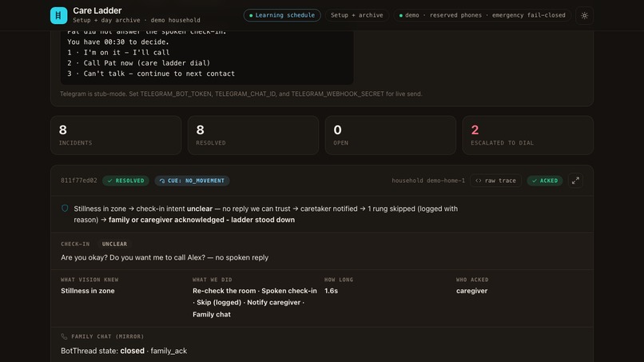The width and height of the screenshot is (644, 362).
Task: Click option 3 'Can't talk – continue to next contact'
Action: pyautogui.click(x=151, y=74)
